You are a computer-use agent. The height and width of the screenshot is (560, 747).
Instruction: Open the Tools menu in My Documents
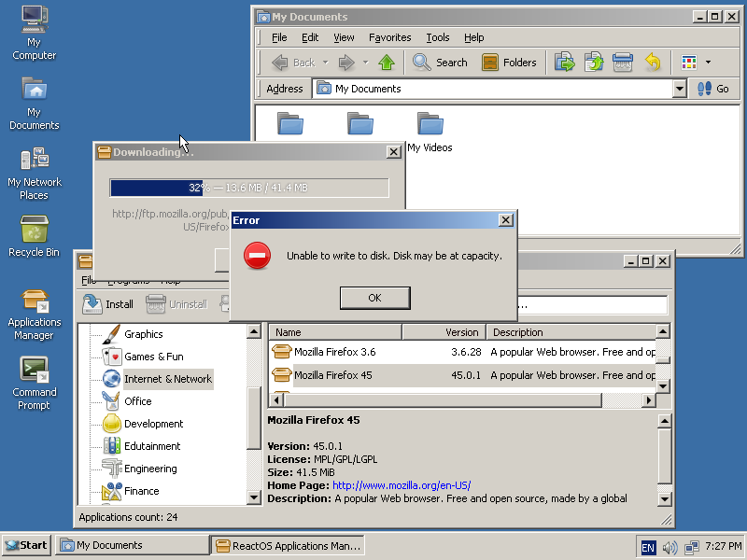click(x=437, y=37)
